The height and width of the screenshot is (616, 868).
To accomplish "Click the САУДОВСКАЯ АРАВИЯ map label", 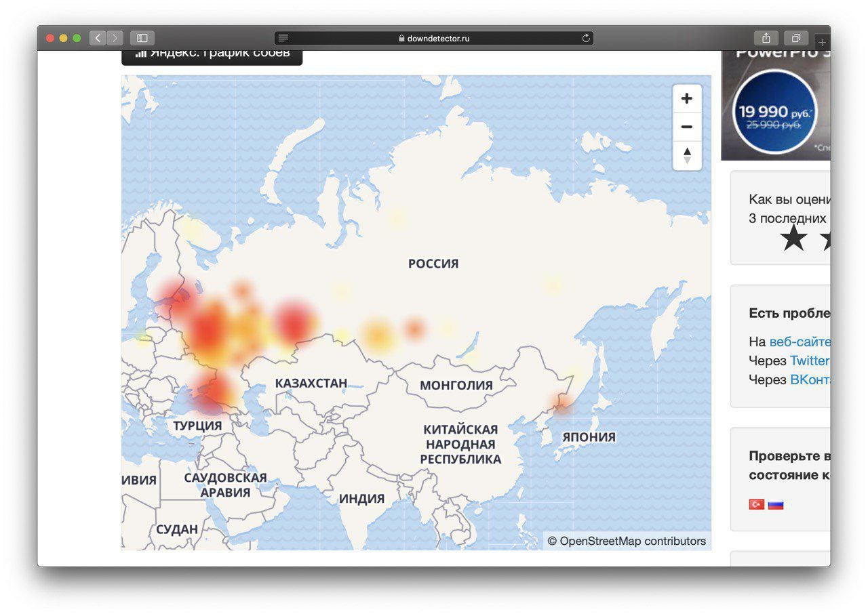I will pyautogui.click(x=225, y=485).
